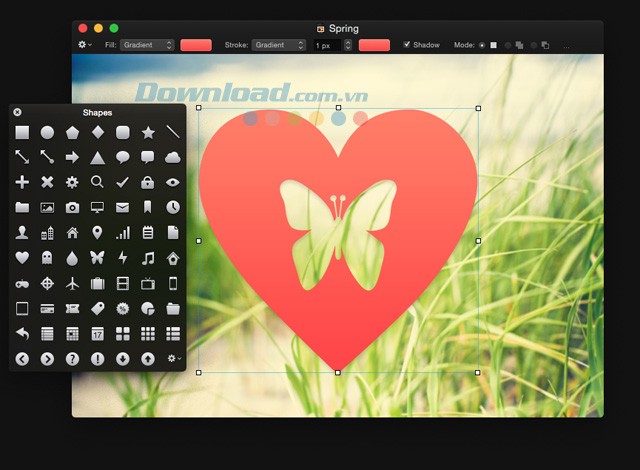Click the bottom-right selection handle of heart
The width and height of the screenshot is (640, 470).
(478, 372)
